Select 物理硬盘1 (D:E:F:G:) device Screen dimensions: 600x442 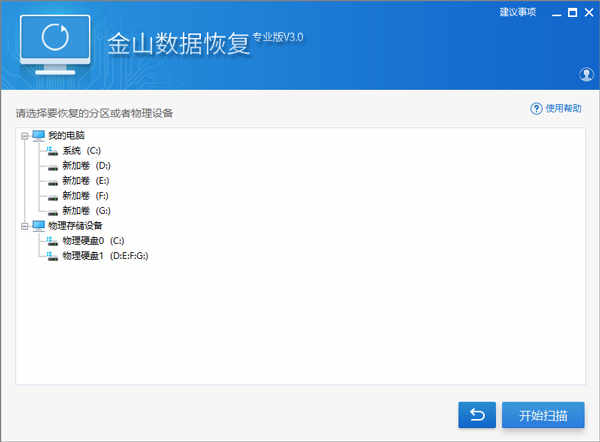(105, 256)
